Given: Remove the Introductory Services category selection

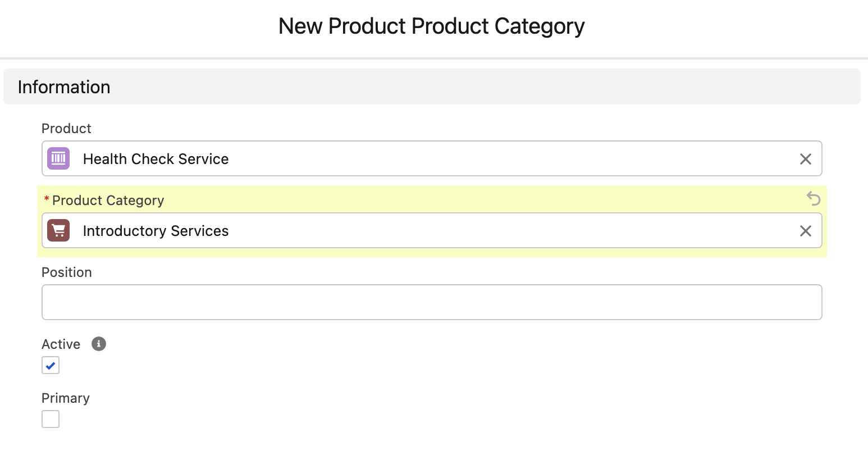Looking at the screenshot, I should pyautogui.click(x=806, y=231).
